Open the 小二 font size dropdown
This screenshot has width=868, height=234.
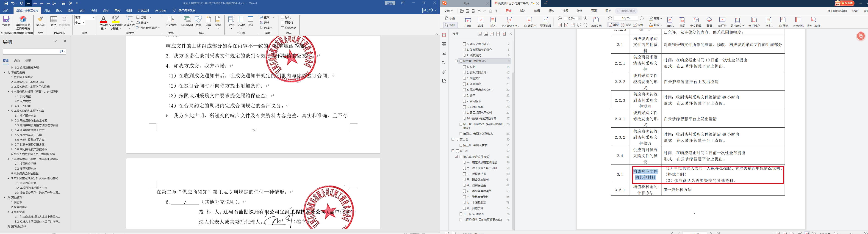pos(83,22)
